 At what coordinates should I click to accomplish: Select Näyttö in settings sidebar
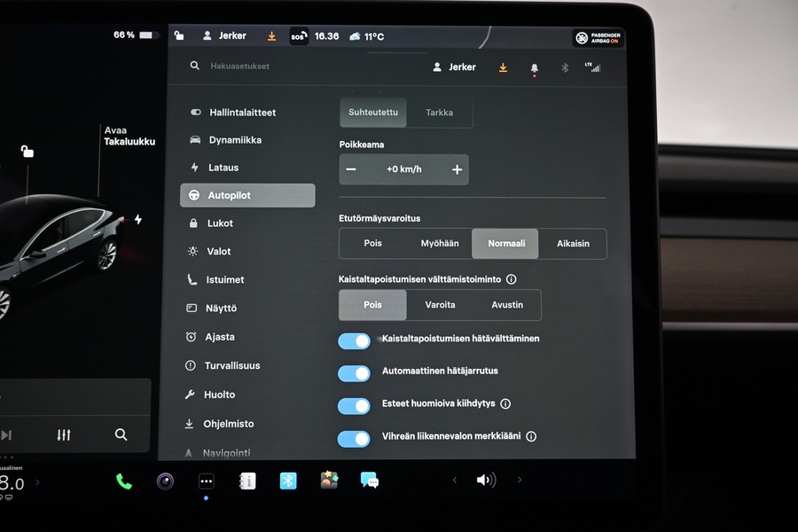click(222, 309)
